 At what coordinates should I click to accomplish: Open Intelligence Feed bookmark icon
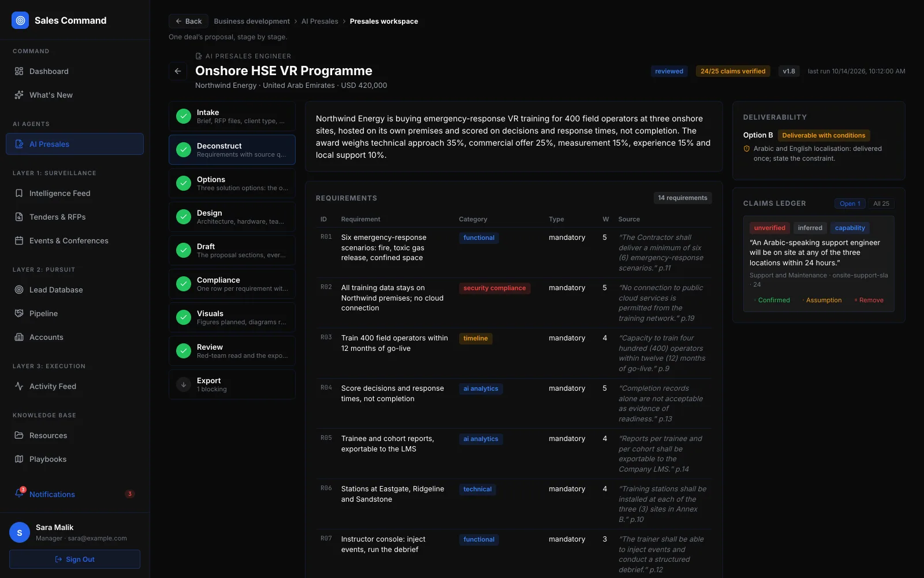click(19, 193)
